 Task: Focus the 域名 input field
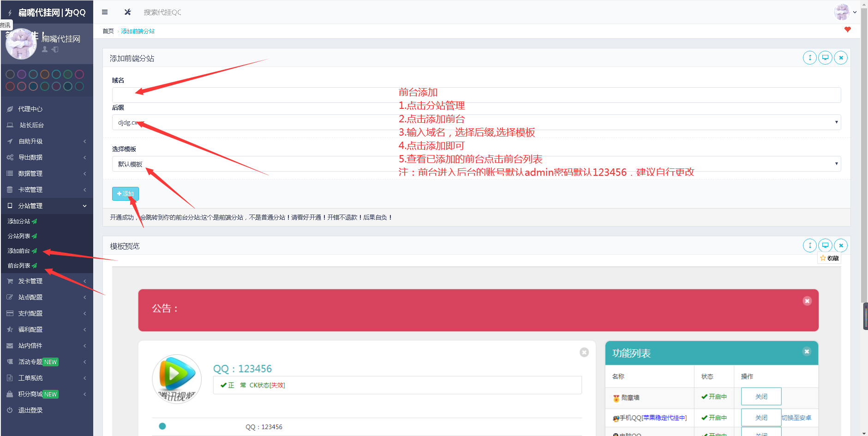click(x=476, y=95)
